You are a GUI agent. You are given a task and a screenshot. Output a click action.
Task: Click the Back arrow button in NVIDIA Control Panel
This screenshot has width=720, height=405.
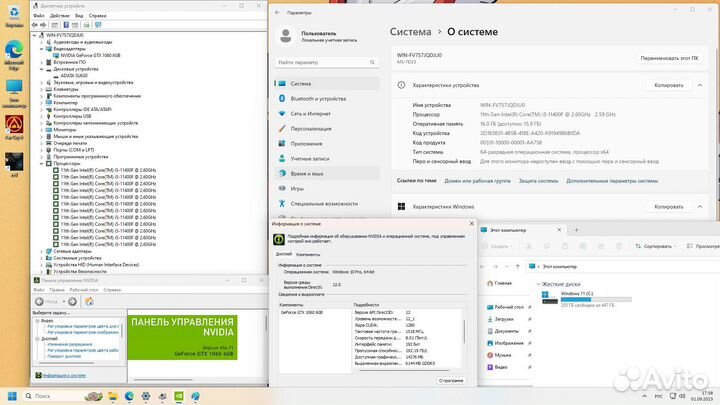pos(40,301)
